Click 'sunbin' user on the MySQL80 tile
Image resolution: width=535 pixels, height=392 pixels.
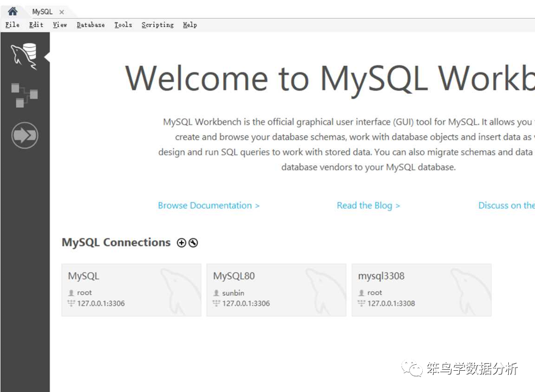pyautogui.click(x=233, y=293)
